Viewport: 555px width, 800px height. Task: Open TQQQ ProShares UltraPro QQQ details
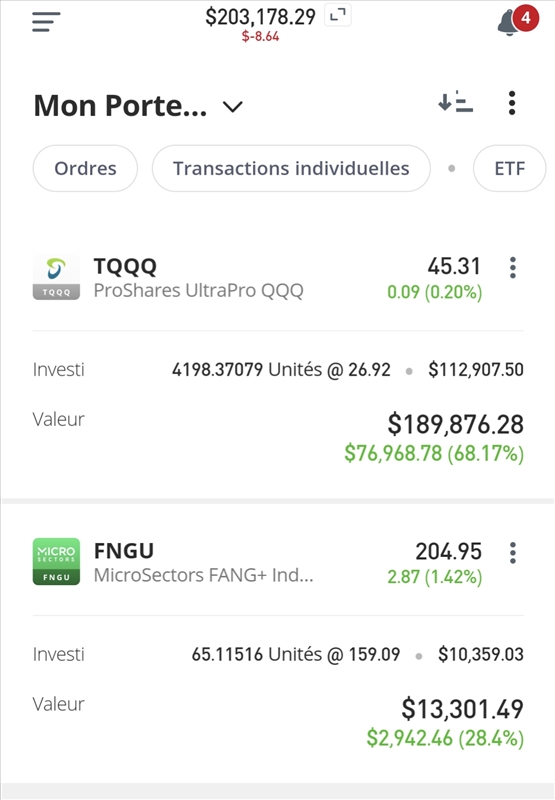(x=198, y=278)
